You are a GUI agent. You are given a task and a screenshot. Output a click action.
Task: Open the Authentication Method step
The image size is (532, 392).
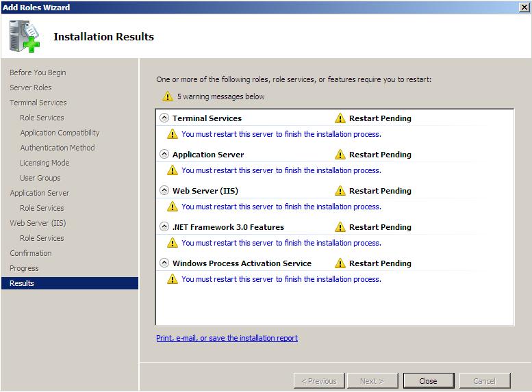(x=58, y=148)
